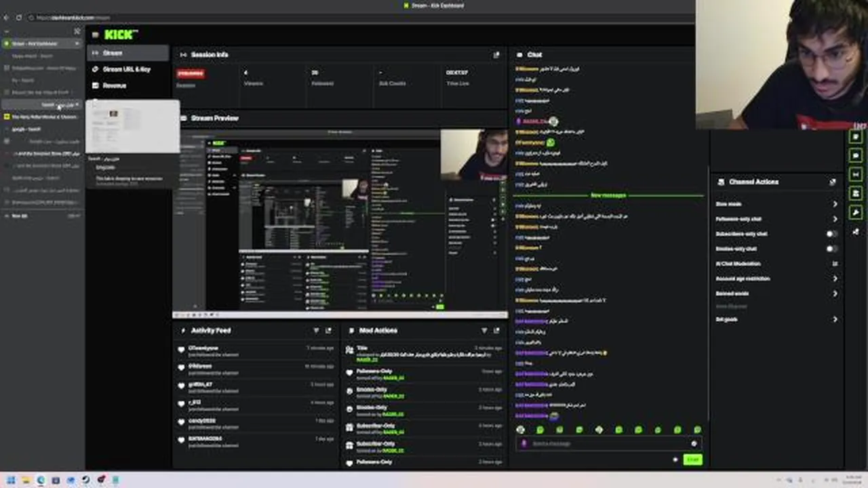Pop out the Channel Actions panel
The height and width of the screenshot is (488, 868).
pyautogui.click(x=833, y=182)
